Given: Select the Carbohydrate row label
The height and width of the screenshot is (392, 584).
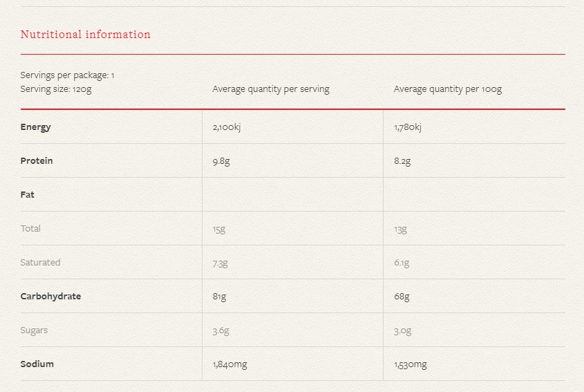Looking at the screenshot, I should pyautogui.click(x=50, y=296).
